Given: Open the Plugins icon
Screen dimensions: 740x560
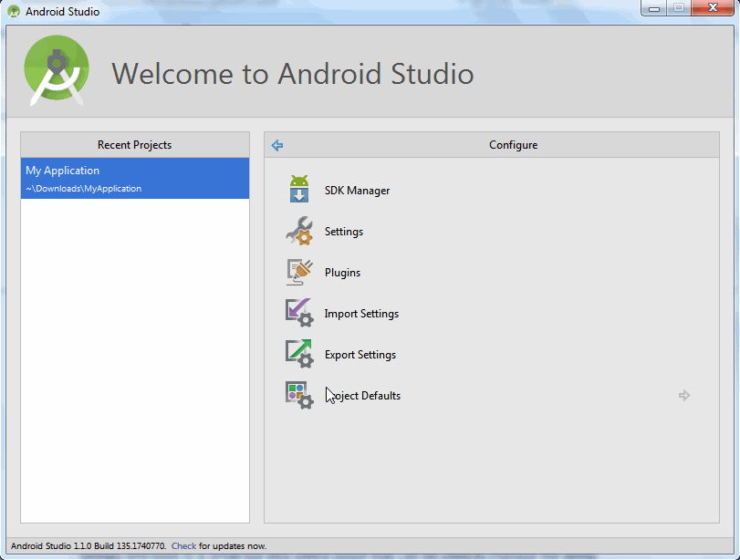Looking at the screenshot, I should click(x=299, y=272).
